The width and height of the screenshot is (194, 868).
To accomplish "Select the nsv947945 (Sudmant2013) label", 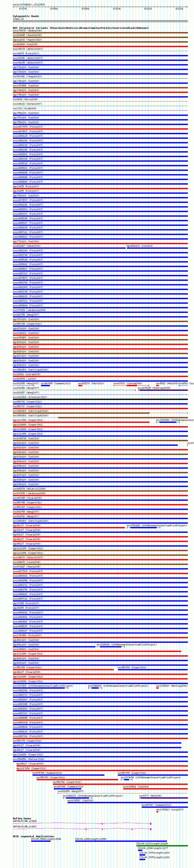I will (56, 383).
